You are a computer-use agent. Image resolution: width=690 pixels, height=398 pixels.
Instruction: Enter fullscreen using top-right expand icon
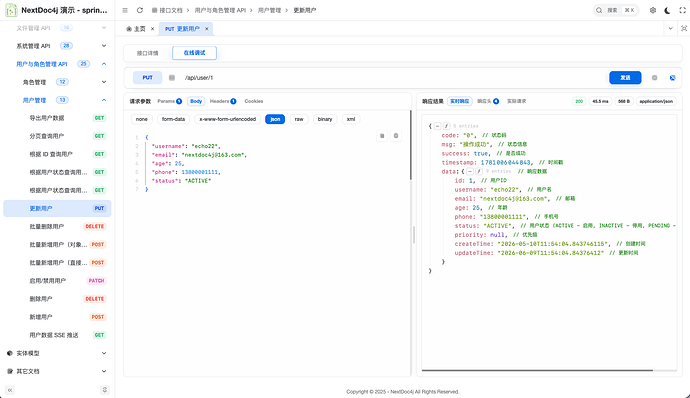coord(683,10)
